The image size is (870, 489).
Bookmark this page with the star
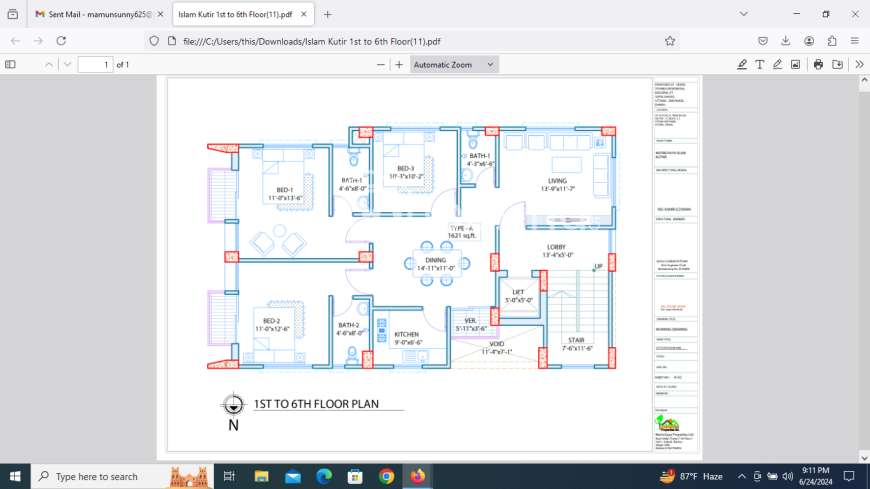pos(670,41)
